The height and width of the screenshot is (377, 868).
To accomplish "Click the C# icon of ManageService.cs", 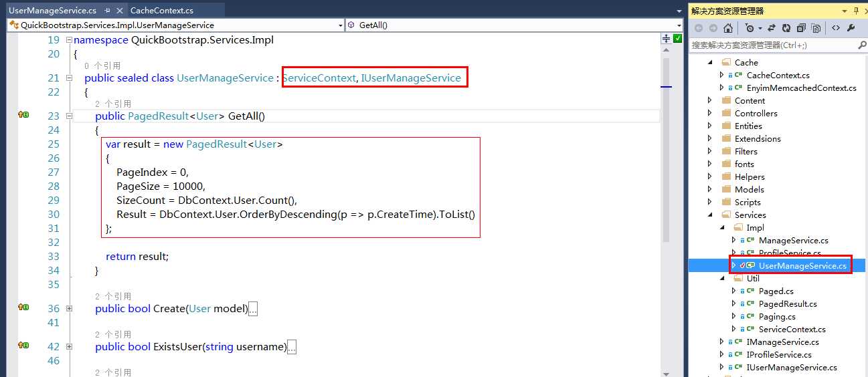I will 750,240.
